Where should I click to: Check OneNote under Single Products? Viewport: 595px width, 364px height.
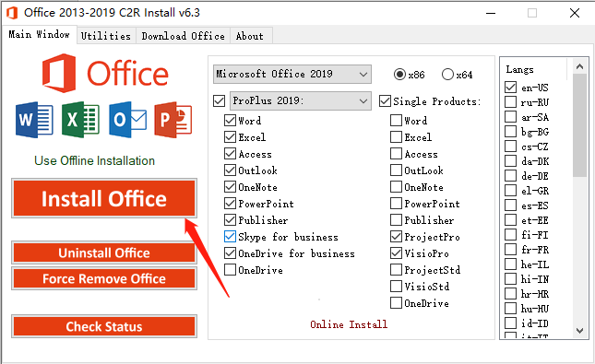click(x=396, y=187)
